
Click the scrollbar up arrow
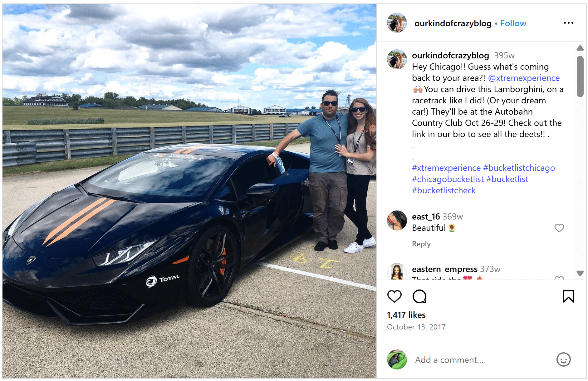click(580, 48)
